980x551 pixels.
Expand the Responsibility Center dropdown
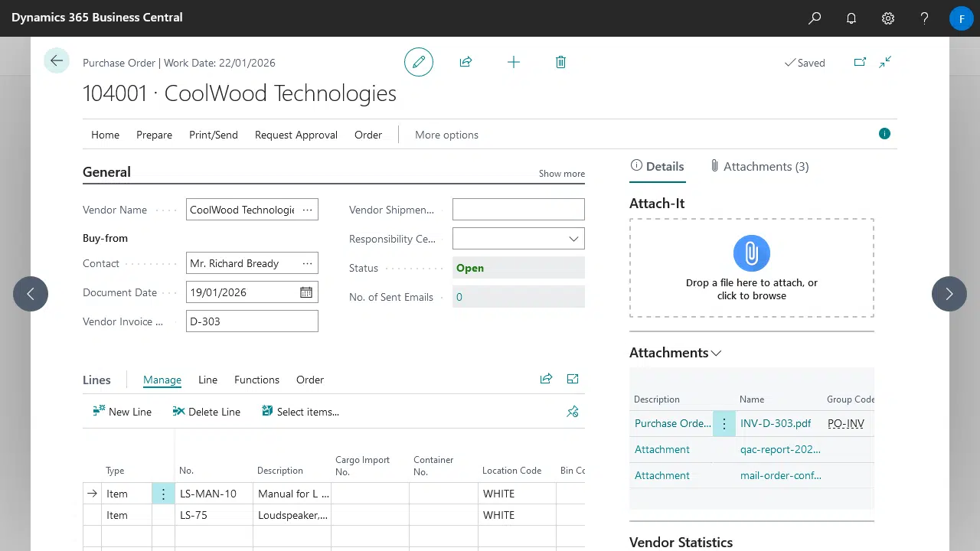(573, 239)
